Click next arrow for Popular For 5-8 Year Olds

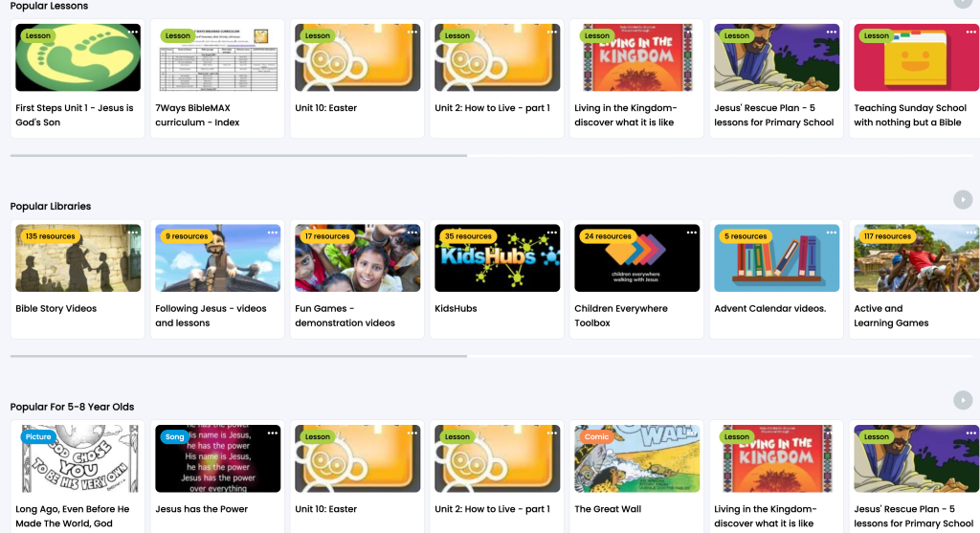963,401
